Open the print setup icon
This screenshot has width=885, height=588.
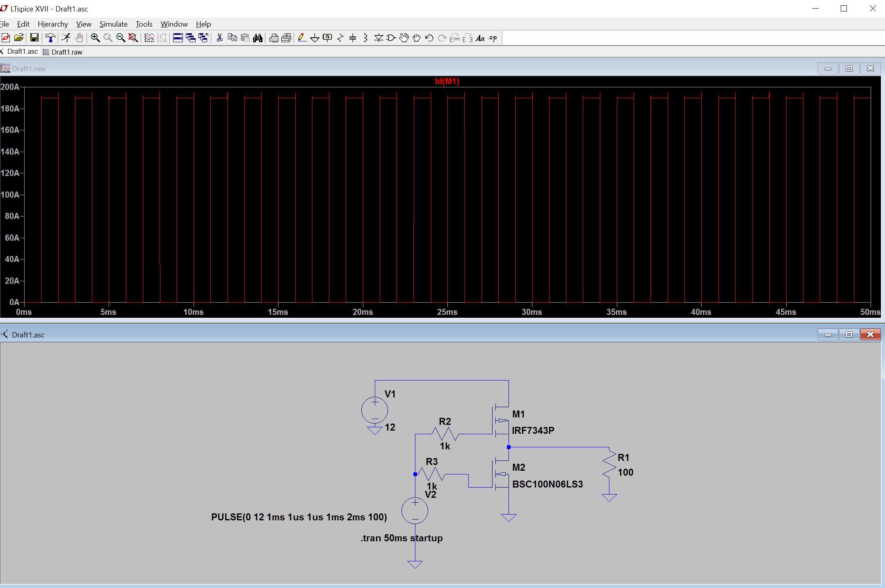286,38
